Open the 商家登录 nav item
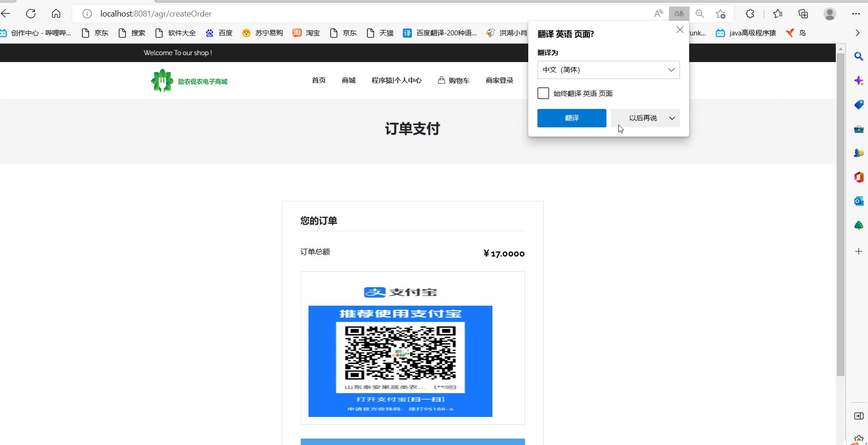The height and width of the screenshot is (445, 868). (x=499, y=80)
